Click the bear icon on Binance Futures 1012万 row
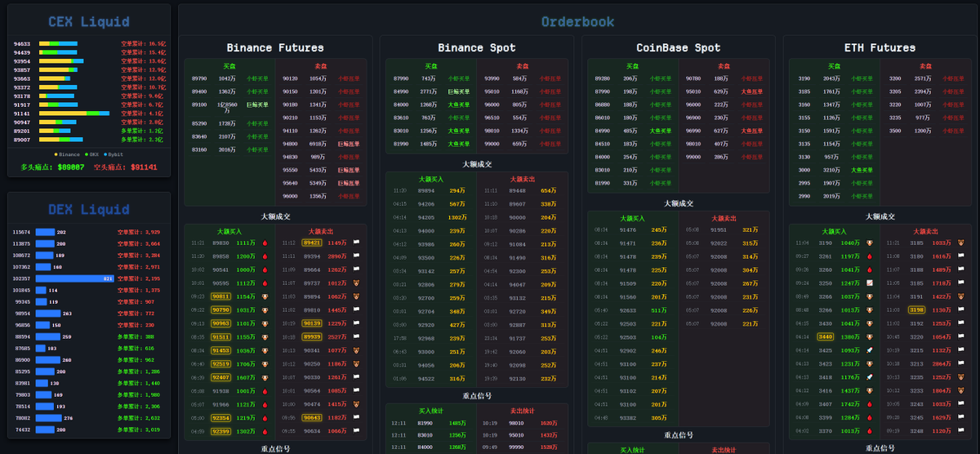Image resolution: width=980 pixels, height=454 pixels. point(356,283)
